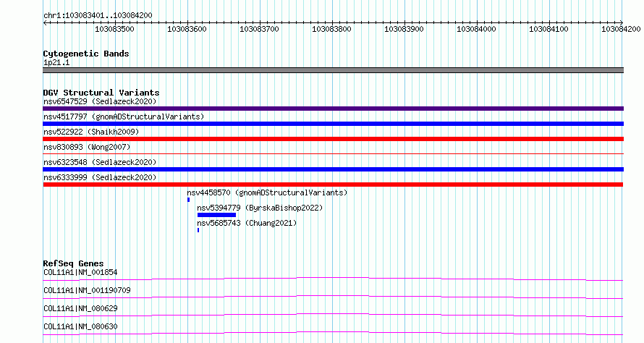The height and width of the screenshot is (343, 644).
Task: Open variant nsv4517797 (gnomADStructuralVariants) label
Action: [x=124, y=117]
